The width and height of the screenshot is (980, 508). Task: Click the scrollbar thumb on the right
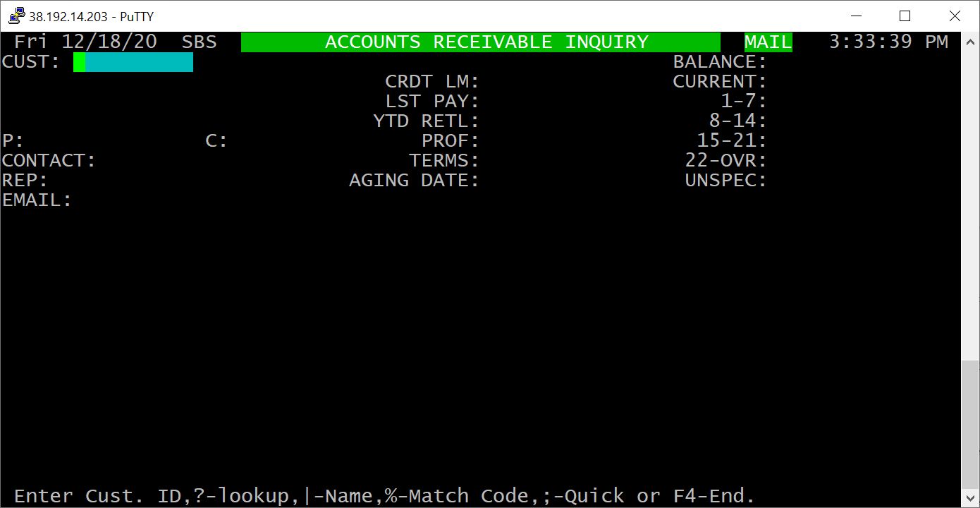pyautogui.click(x=970, y=425)
